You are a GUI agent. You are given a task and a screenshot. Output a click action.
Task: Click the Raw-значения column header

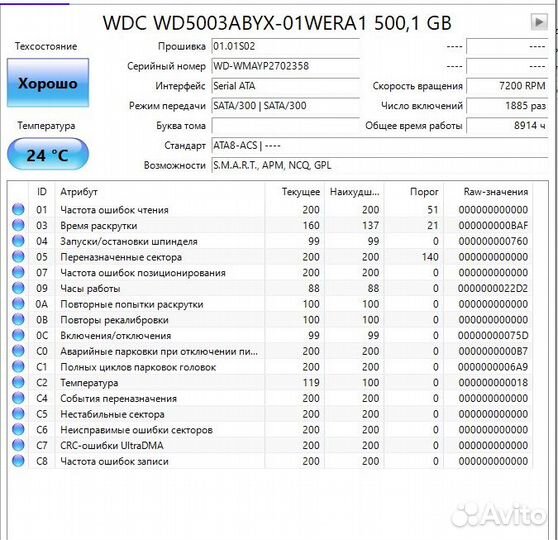point(488,192)
